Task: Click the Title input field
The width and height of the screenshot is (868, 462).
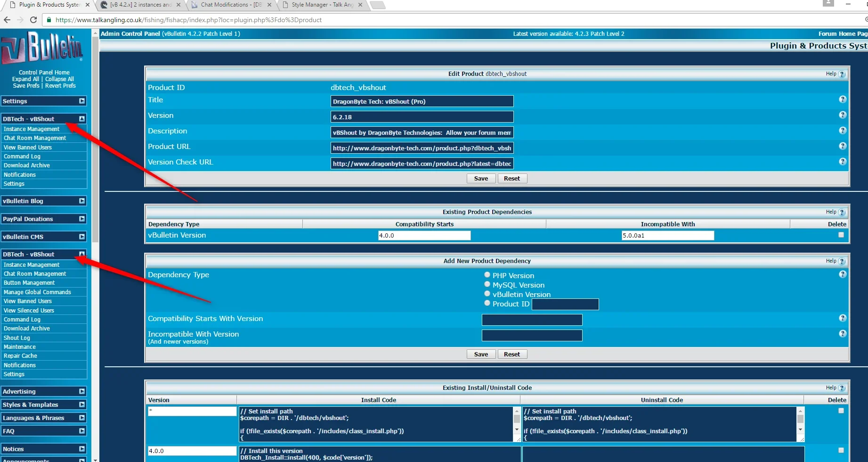Action: tap(422, 101)
